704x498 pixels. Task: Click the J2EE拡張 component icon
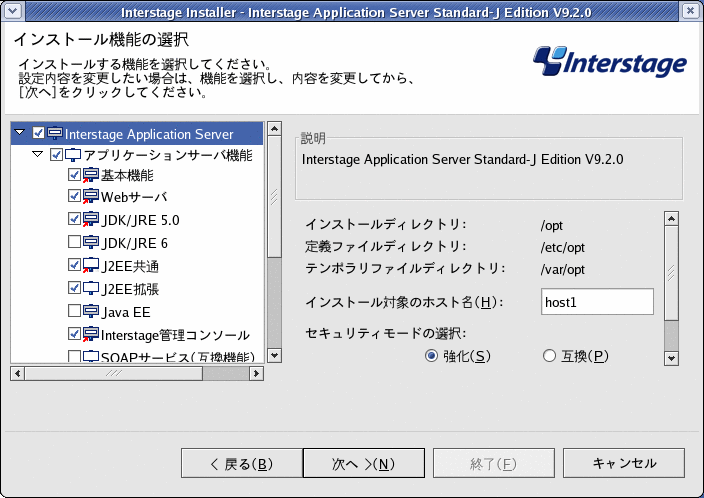[x=91, y=288]
